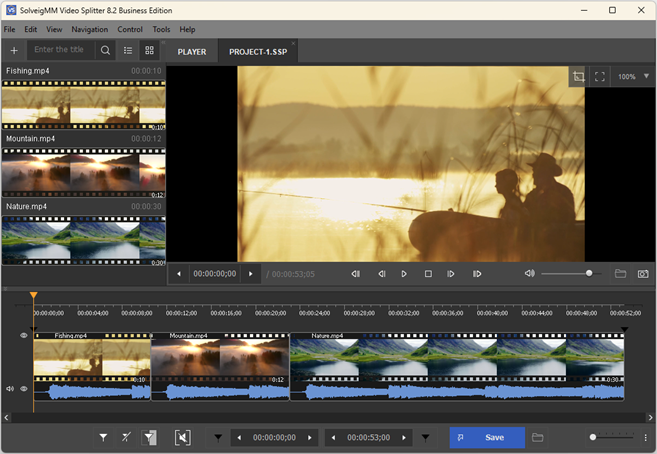Set the end marker with right black triangle
The image size is (657, 454).
tap(425, 438)
